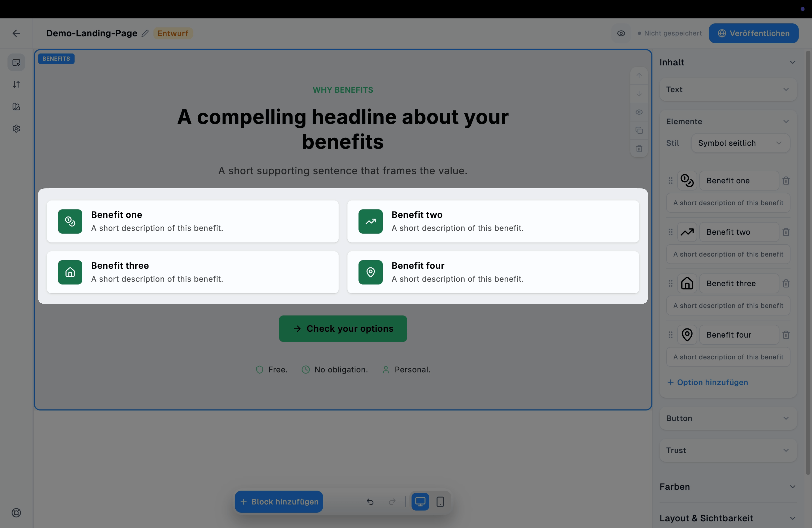This screenshot has height=528, width=812.
Task: Click the Demo-Landing-Page title
Action: tap(92, 33)
